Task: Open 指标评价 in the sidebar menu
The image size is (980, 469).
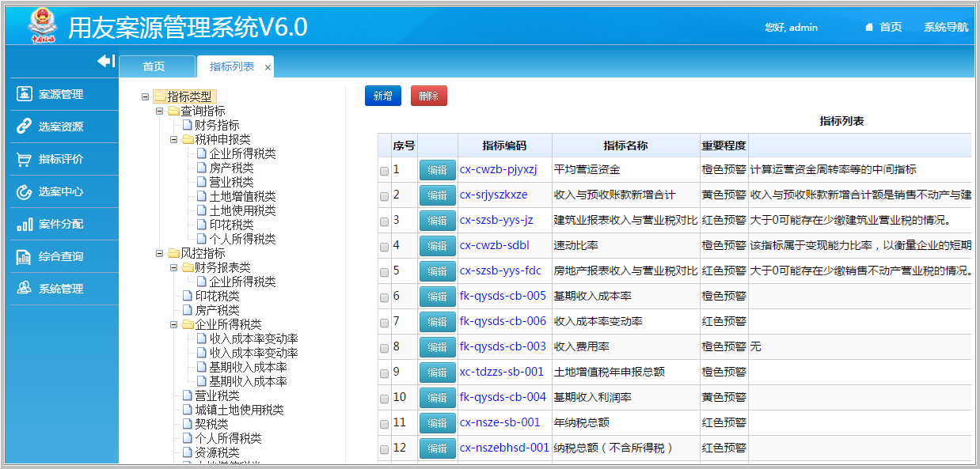Action: 63,159
